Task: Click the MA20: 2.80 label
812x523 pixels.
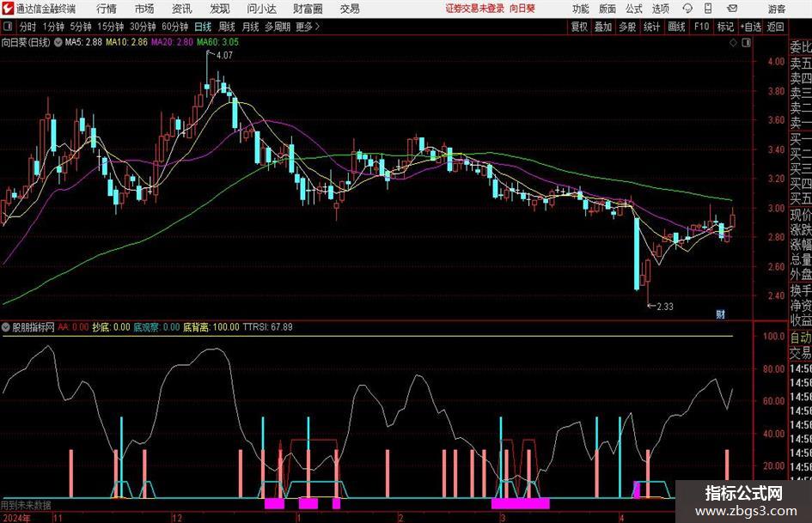Action: point(172,42)
